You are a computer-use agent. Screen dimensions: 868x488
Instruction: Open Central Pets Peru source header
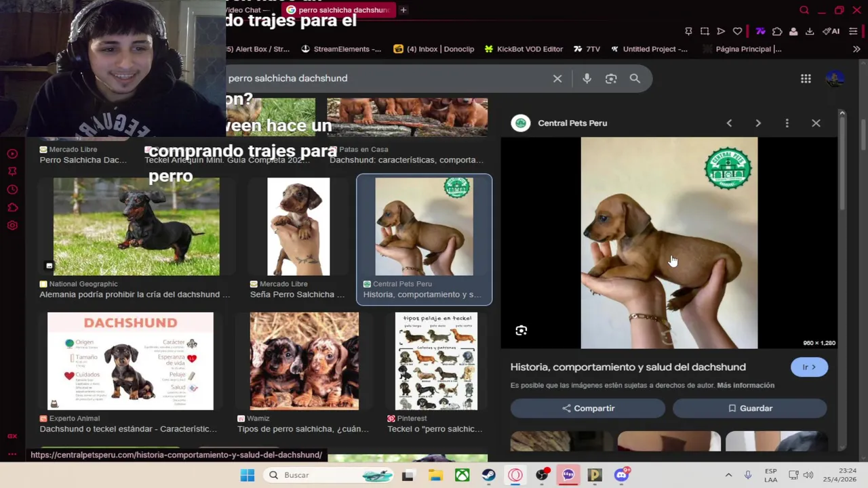tap(559, 123)
